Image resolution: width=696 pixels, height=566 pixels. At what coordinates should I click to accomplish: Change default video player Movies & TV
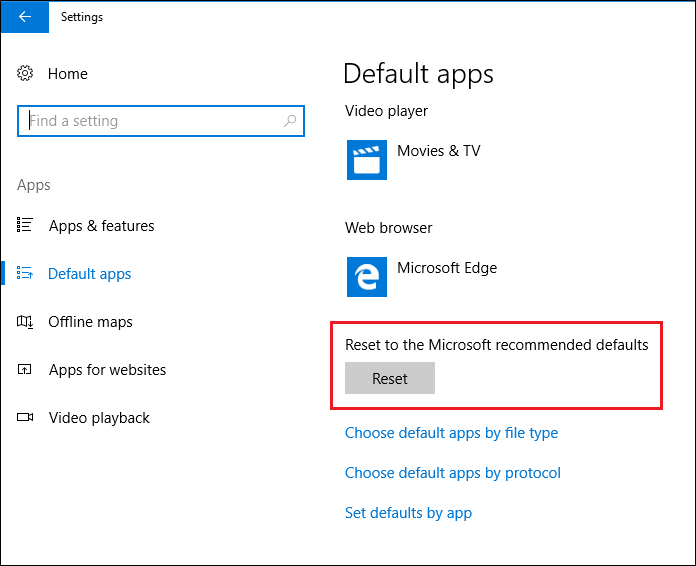coord(439,151)
